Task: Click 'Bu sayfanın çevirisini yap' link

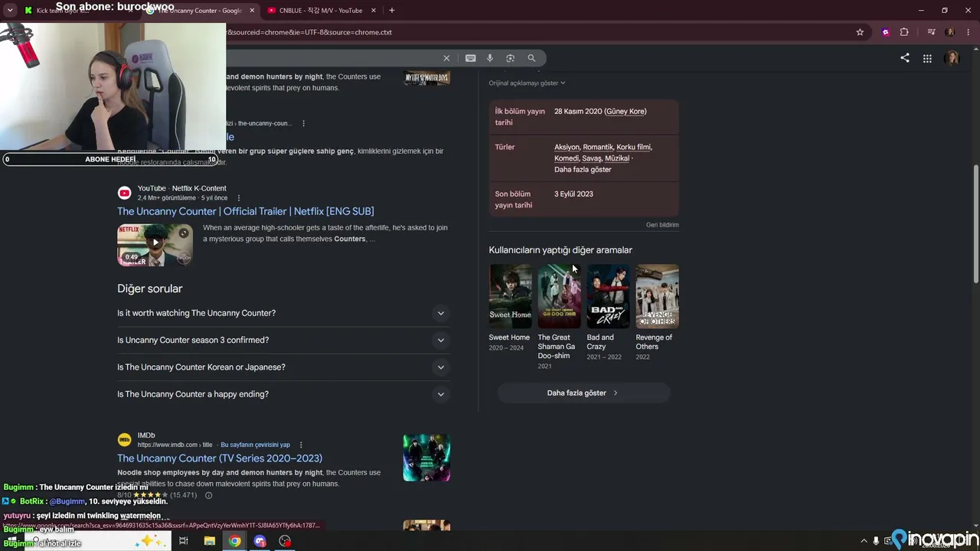Action: pyautogui.click(x=255, y=445)
